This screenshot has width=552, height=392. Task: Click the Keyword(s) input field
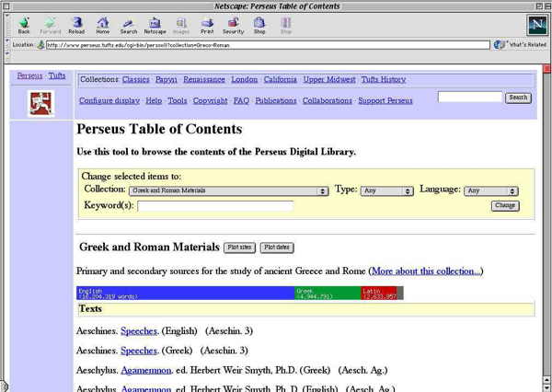click(215, 206)
